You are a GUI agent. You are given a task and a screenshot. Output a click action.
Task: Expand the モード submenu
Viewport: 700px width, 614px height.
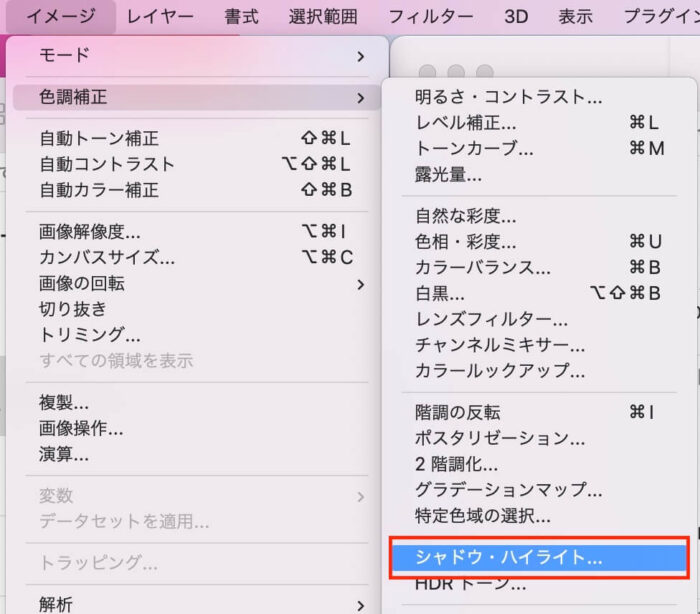point(197,56)
